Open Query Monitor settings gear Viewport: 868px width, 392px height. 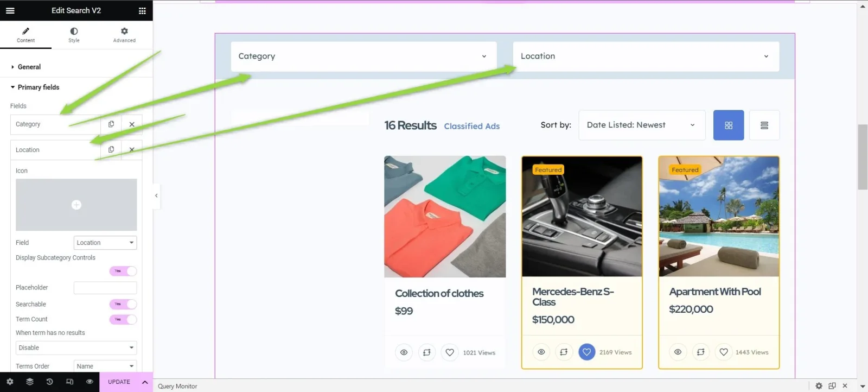[819, 386]
